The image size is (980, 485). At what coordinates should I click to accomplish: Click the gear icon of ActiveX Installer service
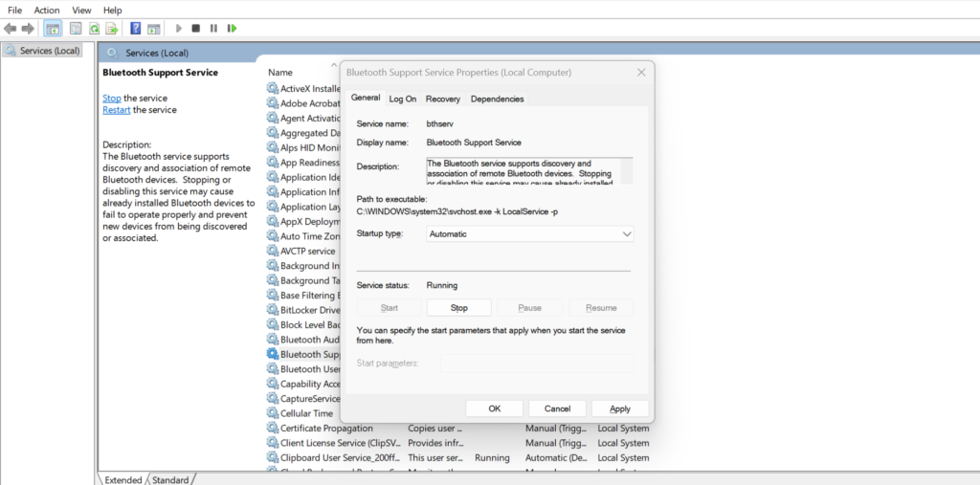click(x=273, y=88)
